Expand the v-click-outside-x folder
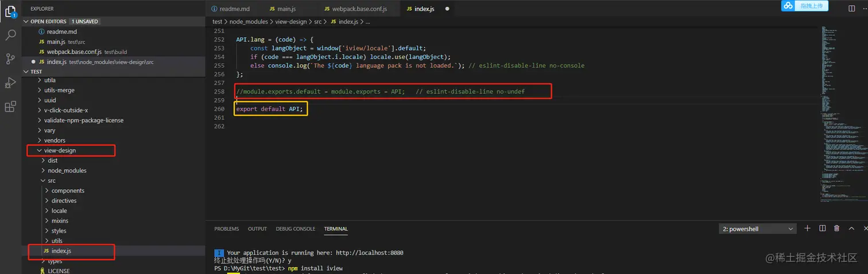This screenshot has height=274, width=868. 39,110
